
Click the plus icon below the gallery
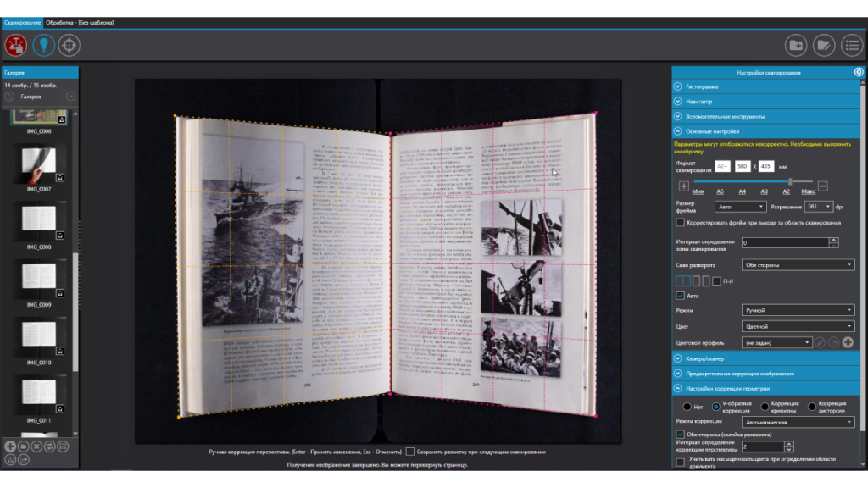[10, 446]
